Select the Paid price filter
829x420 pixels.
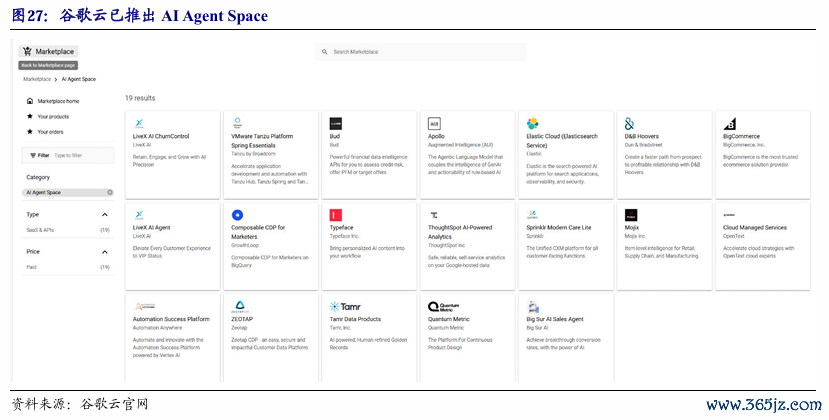(32, 267)
